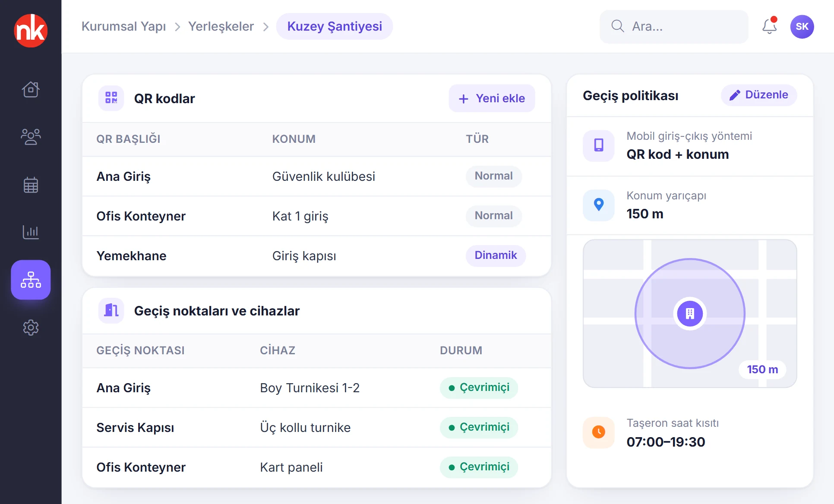
Task: Click the Düzenle button
Action: point(759,95)
